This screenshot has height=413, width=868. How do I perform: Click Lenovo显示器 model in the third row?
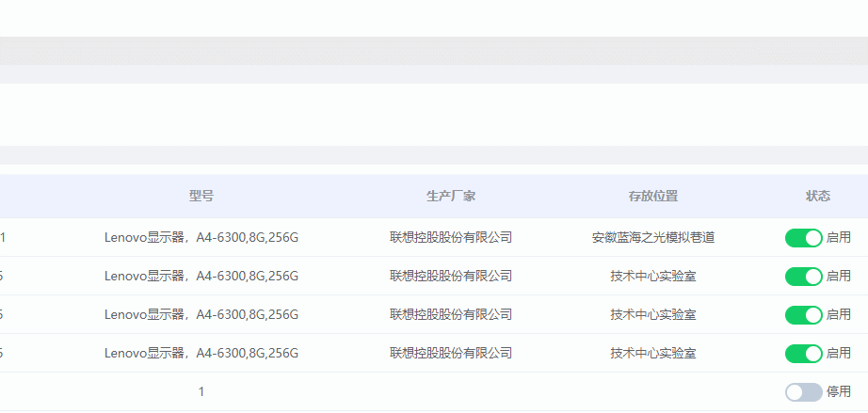pos(201,314)
